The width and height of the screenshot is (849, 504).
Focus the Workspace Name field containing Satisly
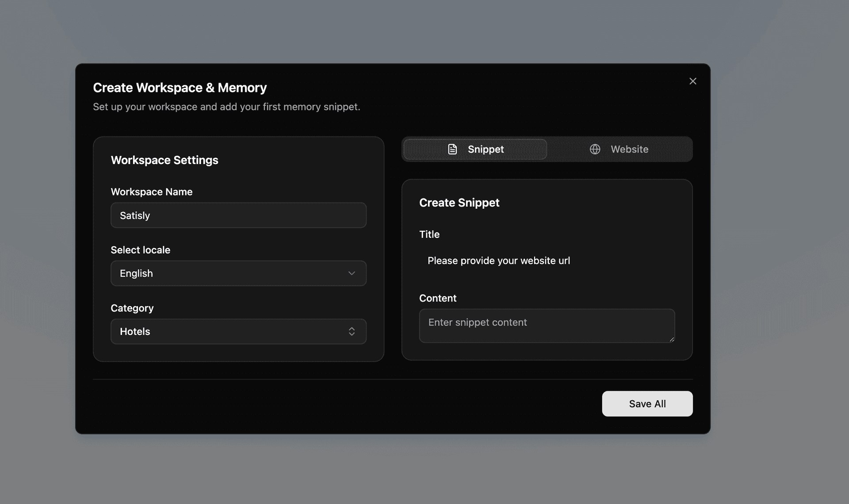click(x=238, y=215)
